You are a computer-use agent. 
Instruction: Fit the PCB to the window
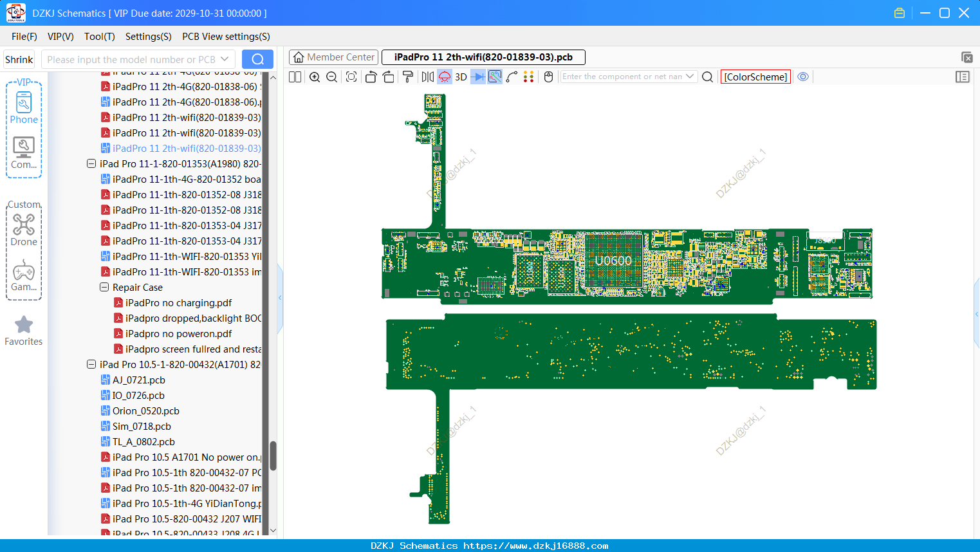click(351, 77)
